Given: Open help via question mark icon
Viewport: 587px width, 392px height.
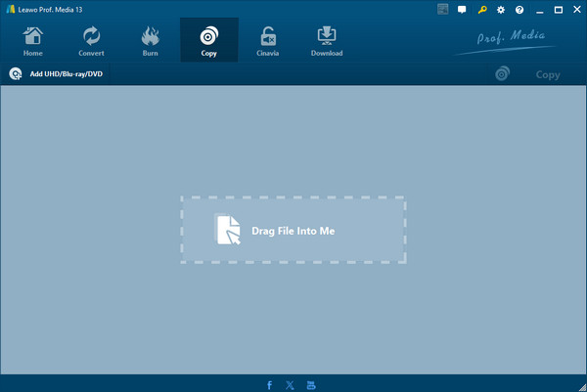Looking at the screenshot, I should click(519, 9).
